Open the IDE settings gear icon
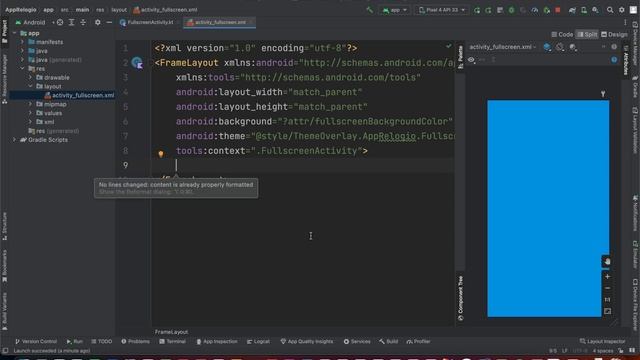The height and width of the screenshot is (360, 640). click(622, 10)
